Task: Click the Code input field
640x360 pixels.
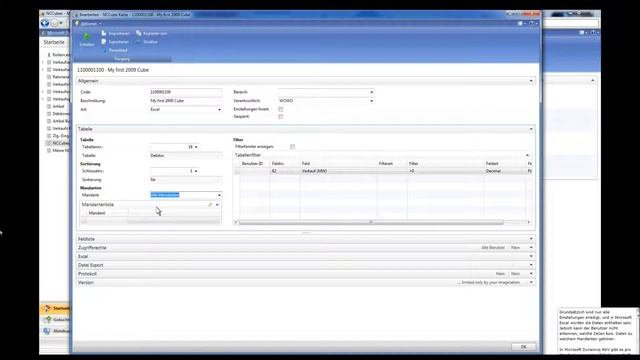Action: pos(186,92)
